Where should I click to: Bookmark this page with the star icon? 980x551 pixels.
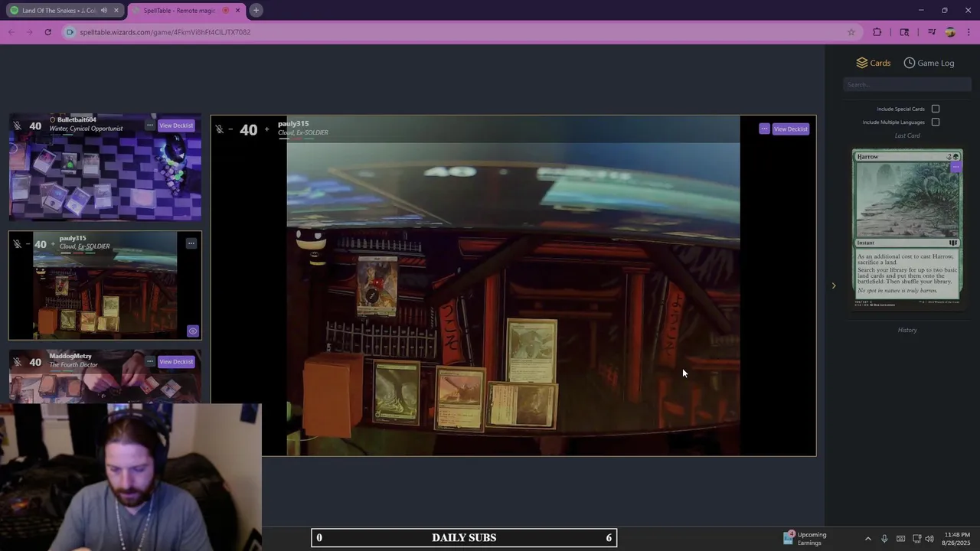tap(851, 32)
